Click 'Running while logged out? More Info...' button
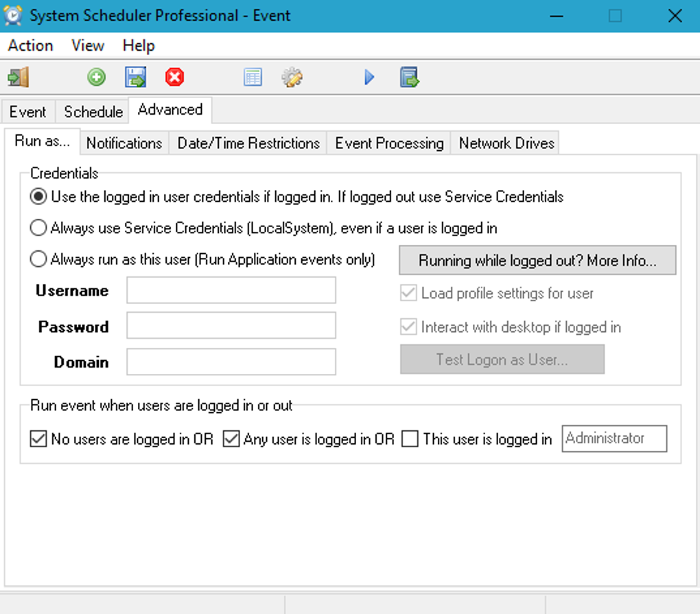The width and height of the screenshot is (700, 614). click(x=537, y=260)
